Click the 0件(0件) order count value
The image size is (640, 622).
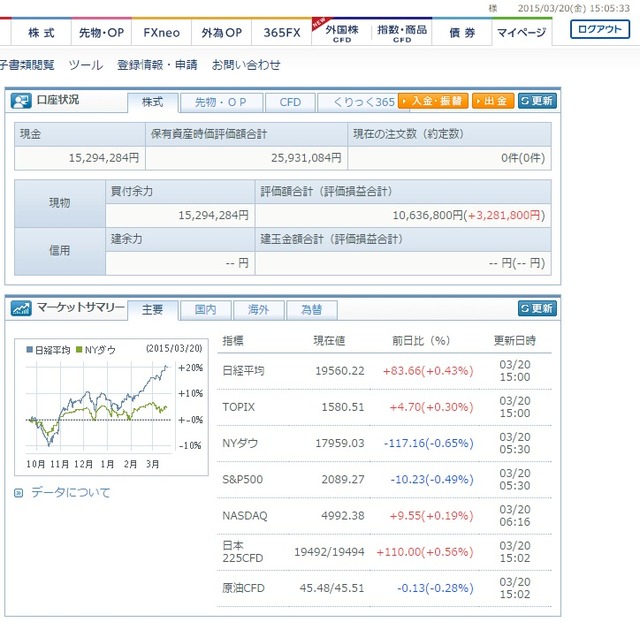523,158
